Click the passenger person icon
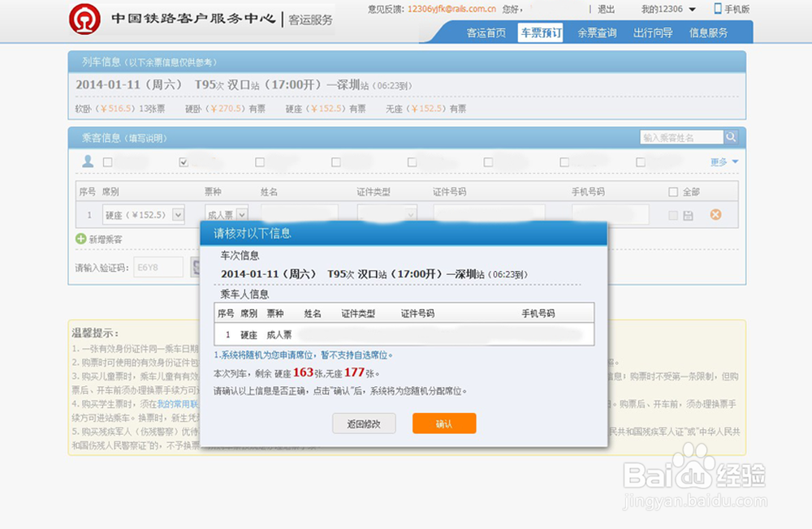 (x=87, y=161)
